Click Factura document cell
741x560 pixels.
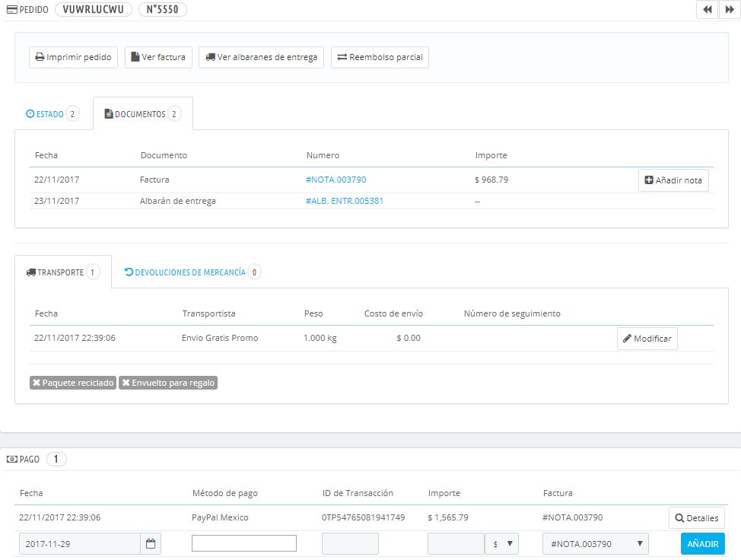[x=154, y=180]
